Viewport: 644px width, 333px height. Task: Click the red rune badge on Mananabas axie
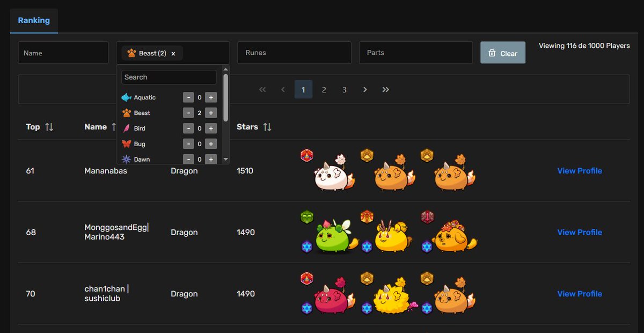pyautogui.click(x=306, y=156)
